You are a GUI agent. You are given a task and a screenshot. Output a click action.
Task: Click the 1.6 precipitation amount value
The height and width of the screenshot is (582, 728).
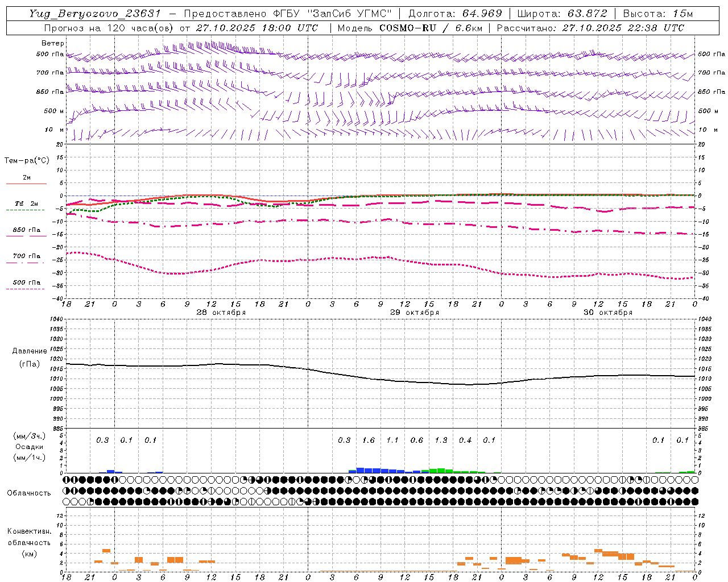click(x=369, y=440)
